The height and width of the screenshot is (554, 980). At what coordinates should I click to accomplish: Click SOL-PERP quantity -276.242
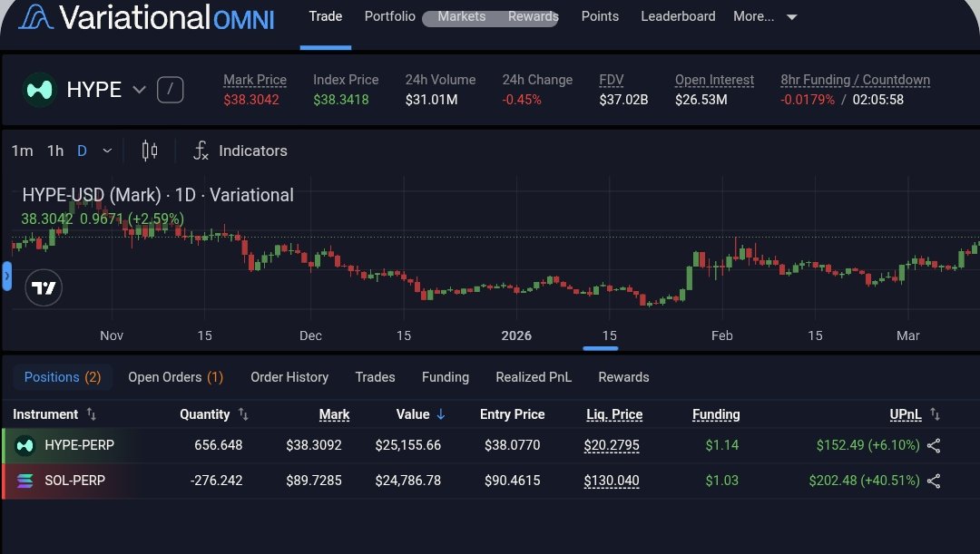tap(216, 481)
